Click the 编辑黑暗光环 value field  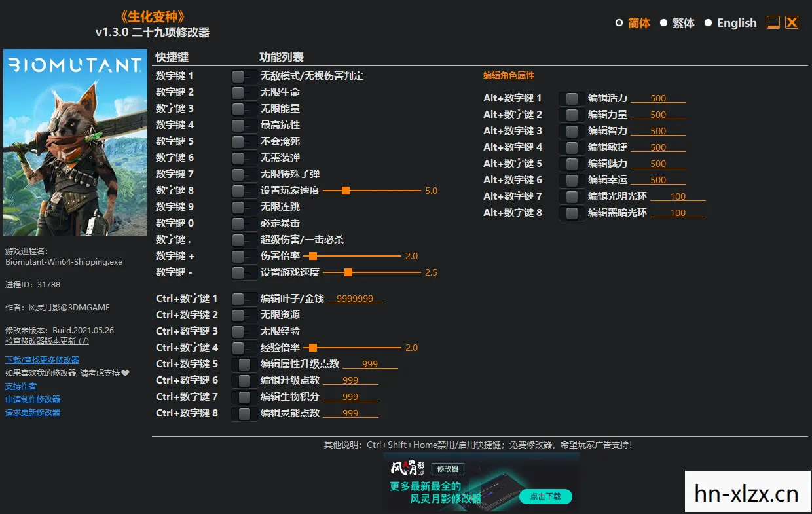click(678, 213)
